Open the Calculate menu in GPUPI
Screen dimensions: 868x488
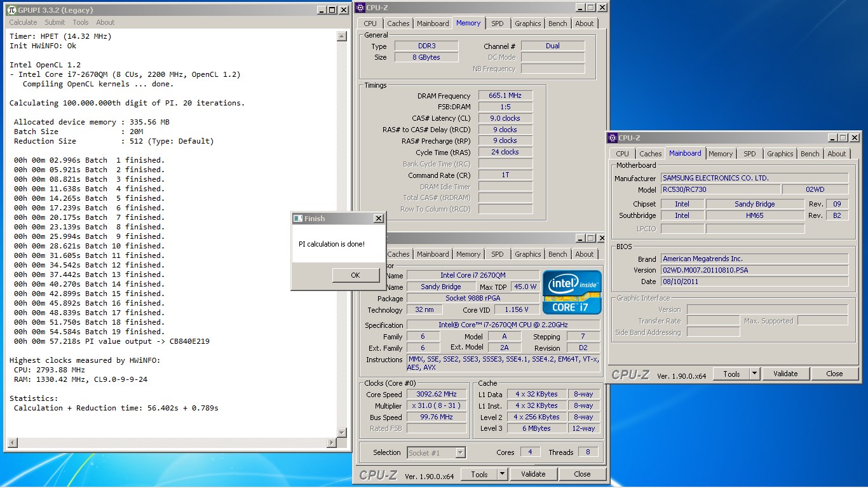pos(23,22)
